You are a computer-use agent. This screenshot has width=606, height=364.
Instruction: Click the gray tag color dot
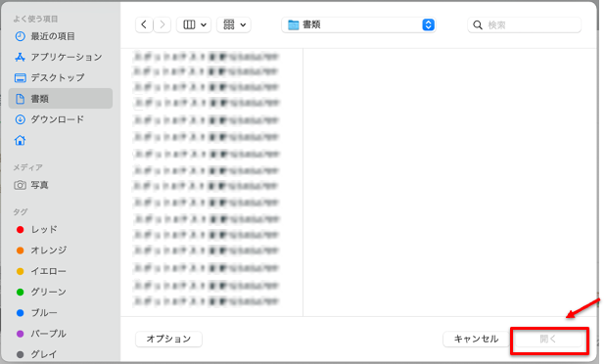(x=21, y=354)
